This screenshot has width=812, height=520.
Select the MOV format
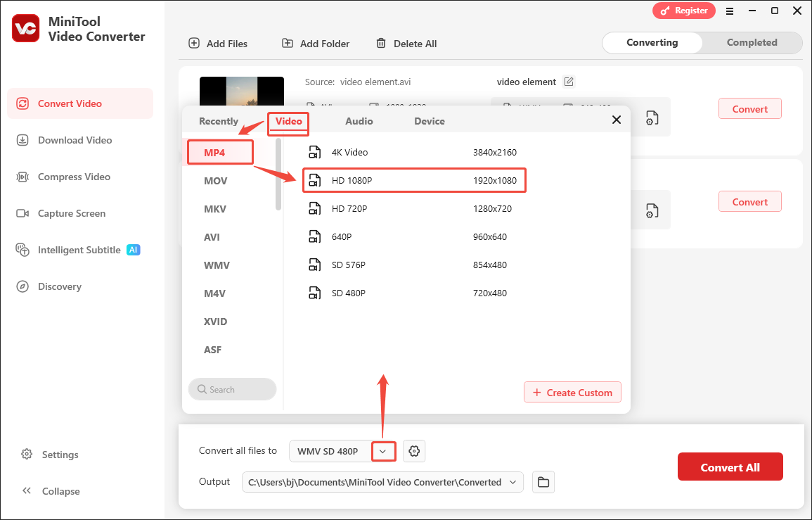214,180
